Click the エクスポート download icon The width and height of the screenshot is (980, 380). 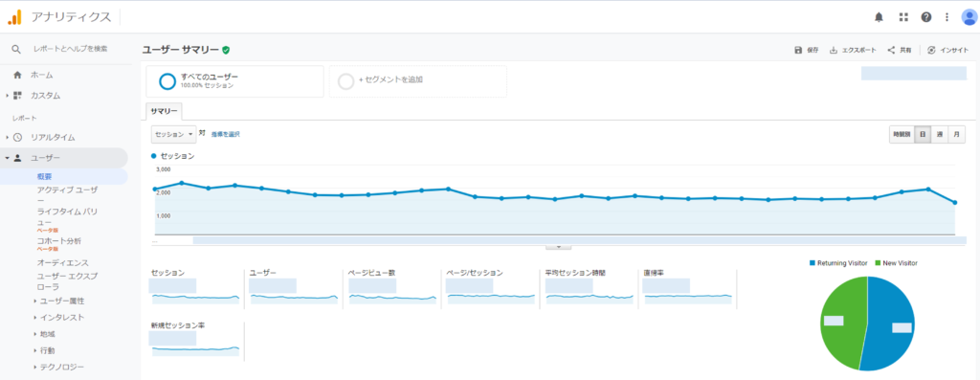point(834,50)
